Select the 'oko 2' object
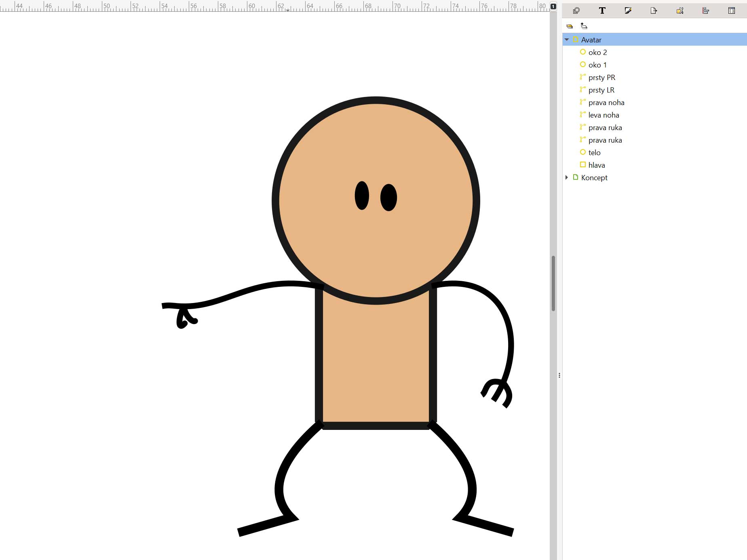This screenshot has height=560, width=747. [x=597, y=53]
